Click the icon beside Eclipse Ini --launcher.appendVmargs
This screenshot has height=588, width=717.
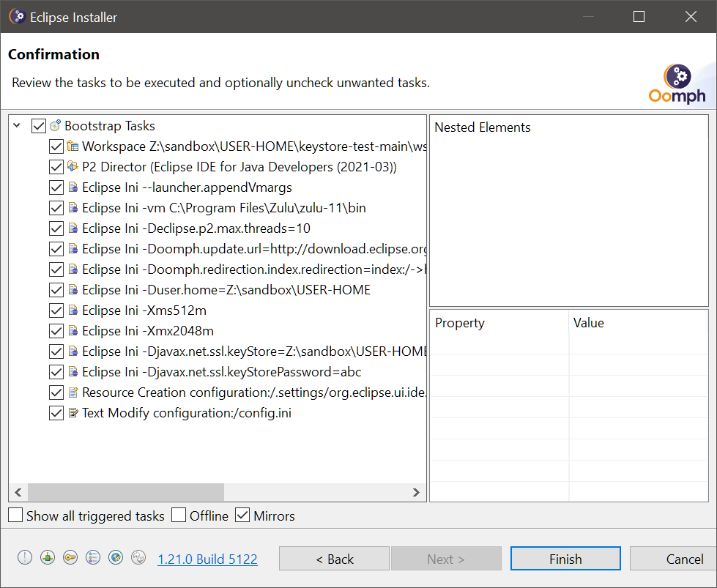click(x=73, y=187)
